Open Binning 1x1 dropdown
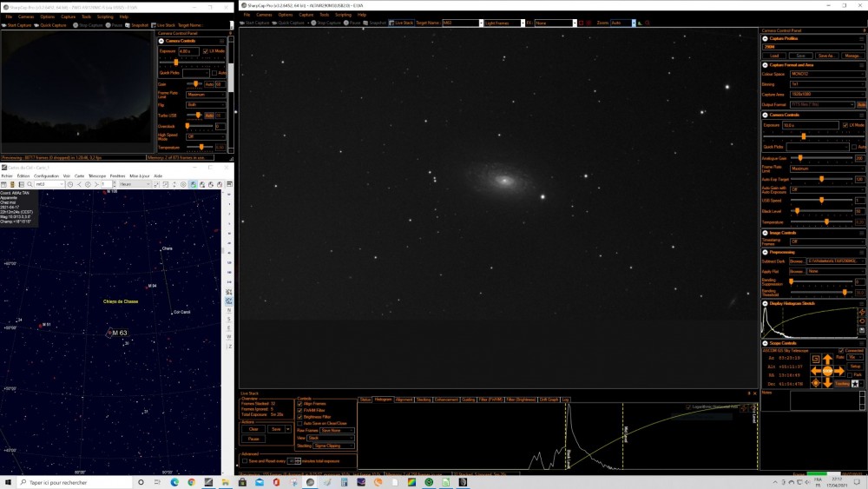This screenshot has height=489, width=868. (x=827, y=84)
